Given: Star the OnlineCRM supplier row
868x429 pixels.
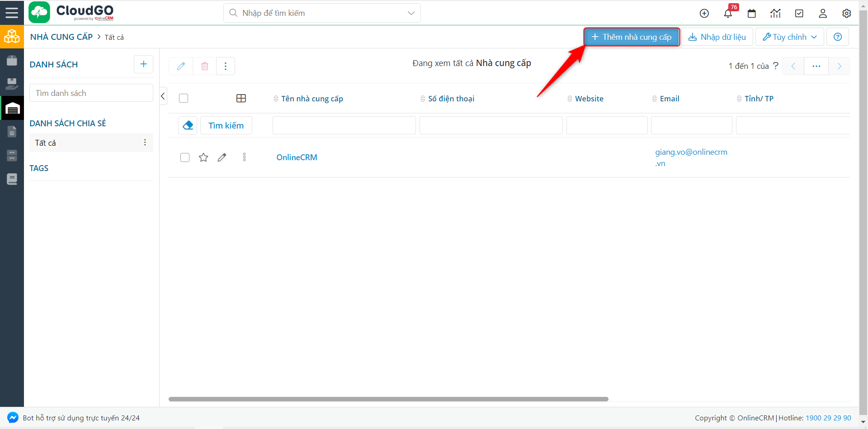Looking at the screenshot, I should point(203,157).
